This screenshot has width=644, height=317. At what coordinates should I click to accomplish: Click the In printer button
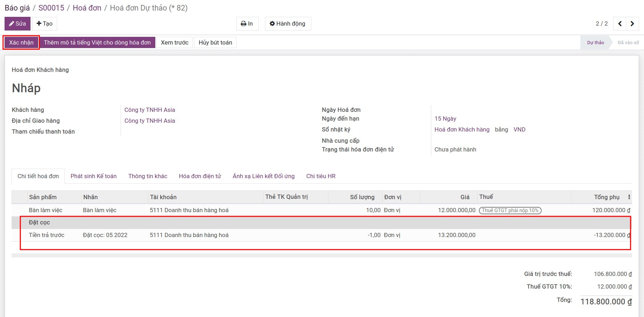coord(247,24)
